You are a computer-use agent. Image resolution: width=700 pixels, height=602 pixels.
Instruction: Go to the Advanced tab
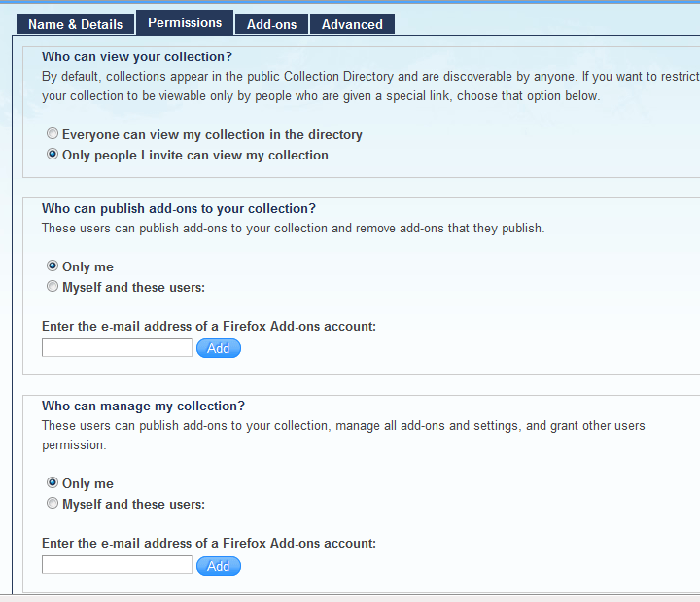pyautogui.click(x=352, y=24)
